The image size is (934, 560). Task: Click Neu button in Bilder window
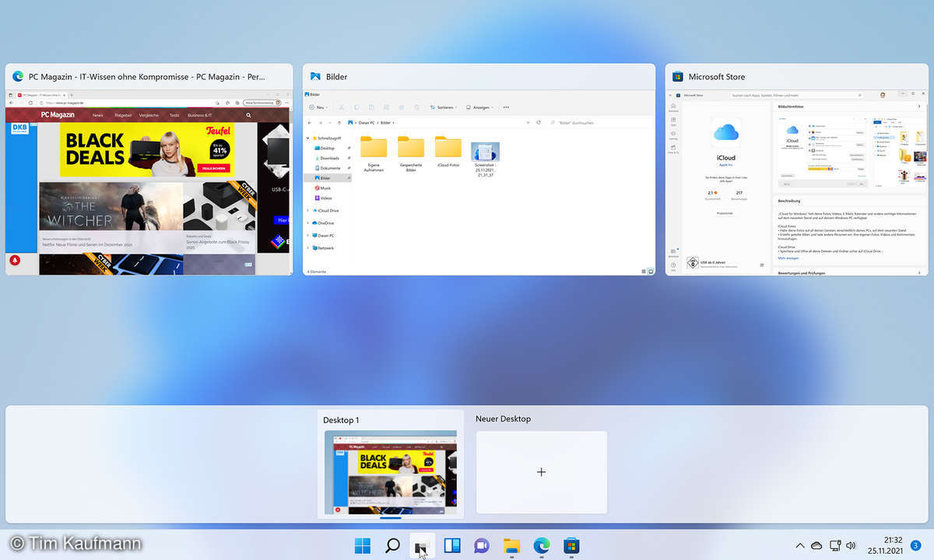coord(317,107)
